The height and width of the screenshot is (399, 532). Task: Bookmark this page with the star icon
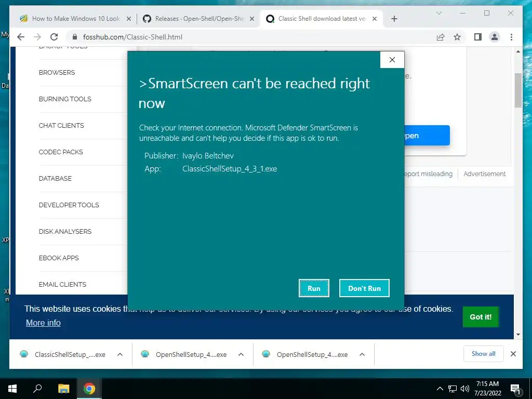[x=457, y=37]
